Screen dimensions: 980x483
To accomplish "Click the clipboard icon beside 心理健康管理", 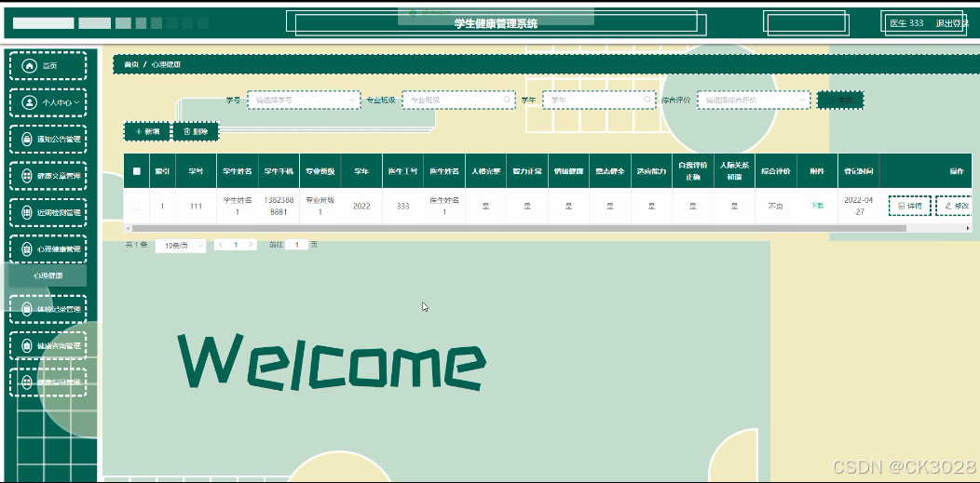I will click(26, 249).
